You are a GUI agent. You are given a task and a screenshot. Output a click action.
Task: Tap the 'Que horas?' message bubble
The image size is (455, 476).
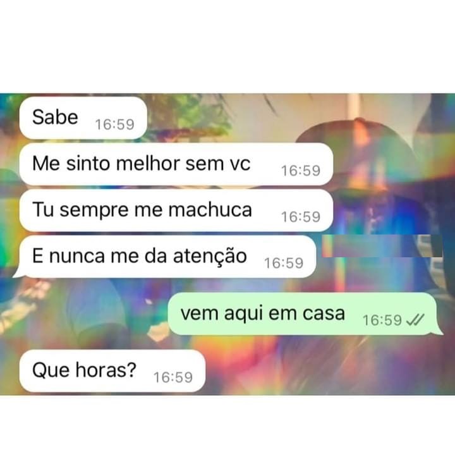(x=112, y=370)
